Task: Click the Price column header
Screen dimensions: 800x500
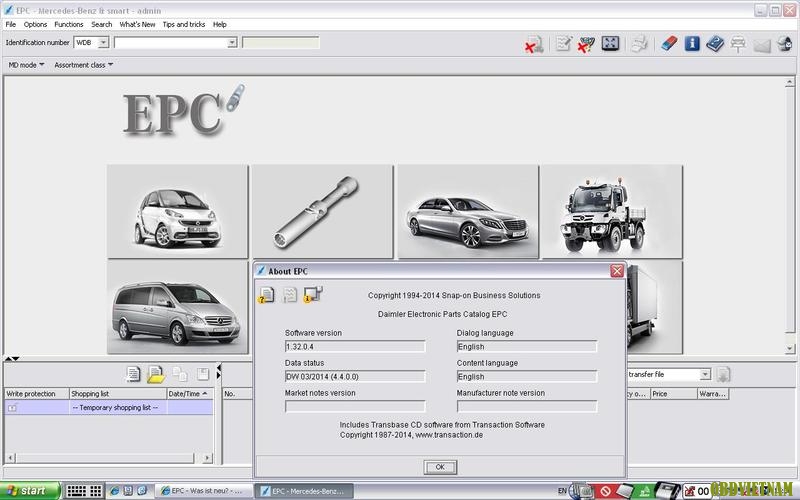Action: (x=673, y=393)
